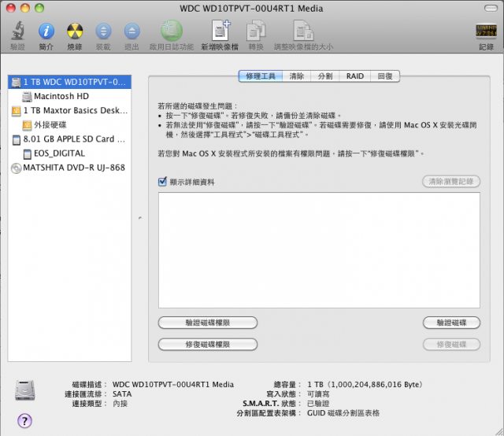Image resolution: width=504 pixels, height=436 pixels.
Task: Open the Info (簡介) toolbar icon
Action: pyautogui.click(x=46, y=31)
